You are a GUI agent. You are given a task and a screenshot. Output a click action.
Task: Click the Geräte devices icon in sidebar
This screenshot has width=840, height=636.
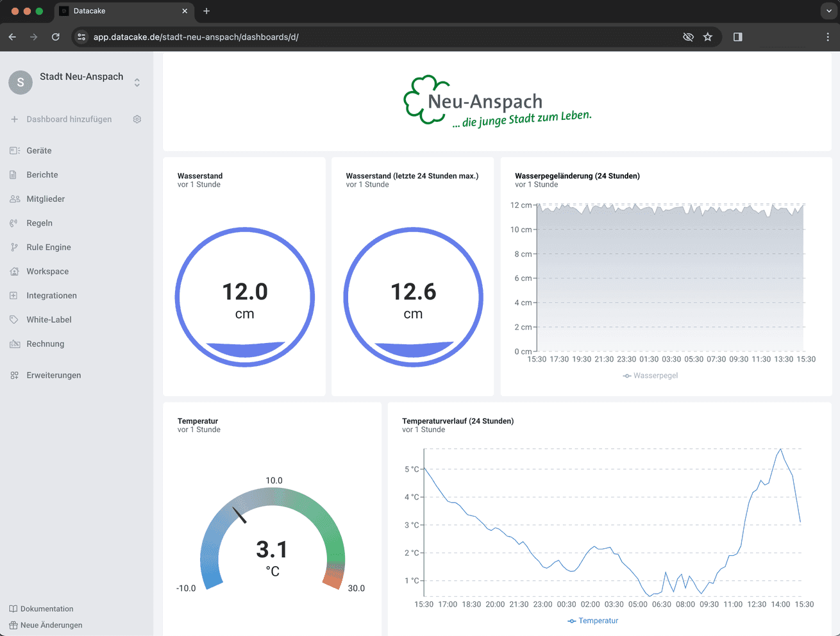[x=15, y=151]
